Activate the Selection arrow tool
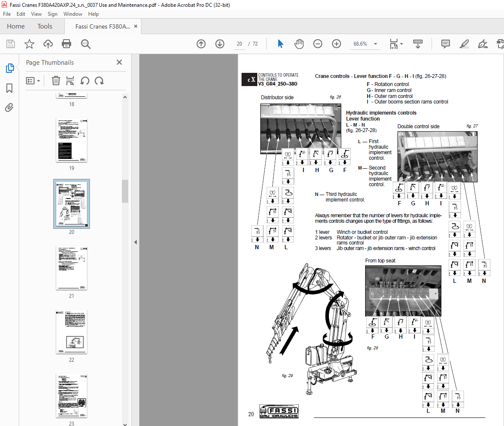Viewport: 504px width, 426px height. (280, 44)
